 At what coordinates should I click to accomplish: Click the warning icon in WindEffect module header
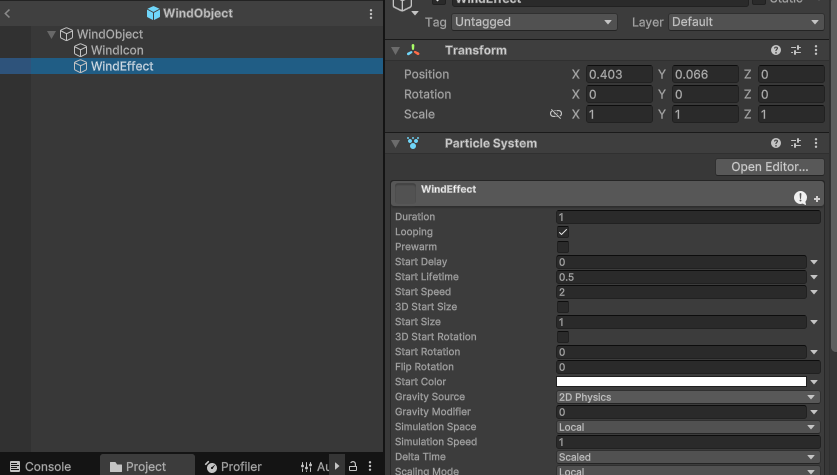click(800, 198)
